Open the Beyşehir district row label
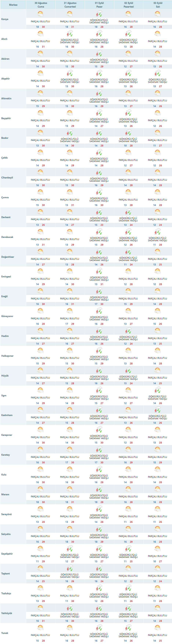 pyautogui.click(x=6, y=118)
